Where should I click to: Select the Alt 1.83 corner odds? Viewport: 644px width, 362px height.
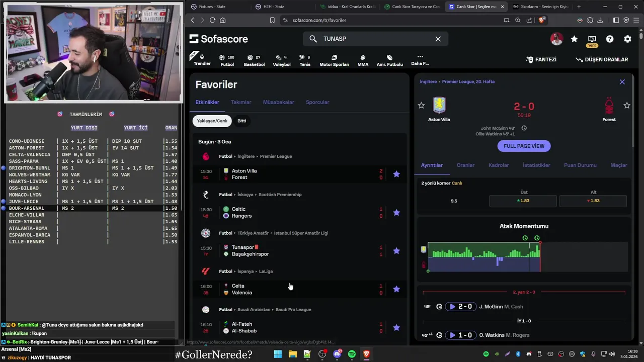pyautogui.click(x=593, y=201)
